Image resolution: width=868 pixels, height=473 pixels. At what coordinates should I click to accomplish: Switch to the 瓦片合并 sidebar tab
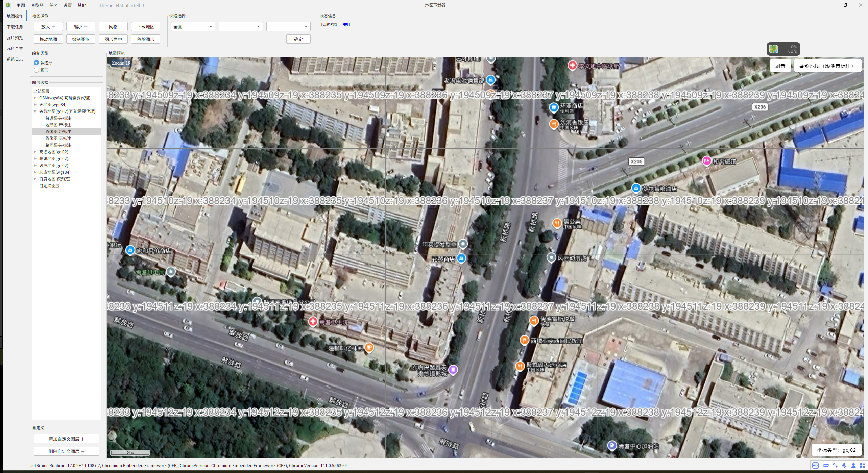click(15, 48)
